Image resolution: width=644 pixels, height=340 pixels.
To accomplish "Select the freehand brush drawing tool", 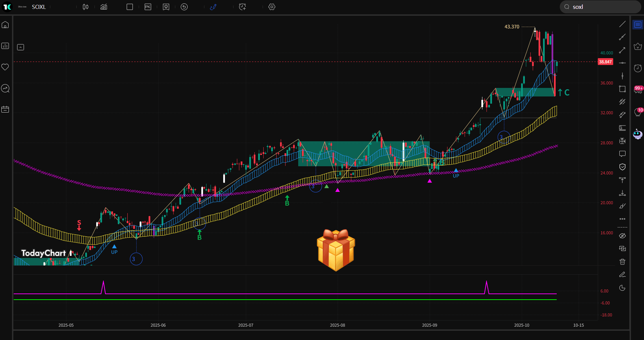I will pos(623,206).
